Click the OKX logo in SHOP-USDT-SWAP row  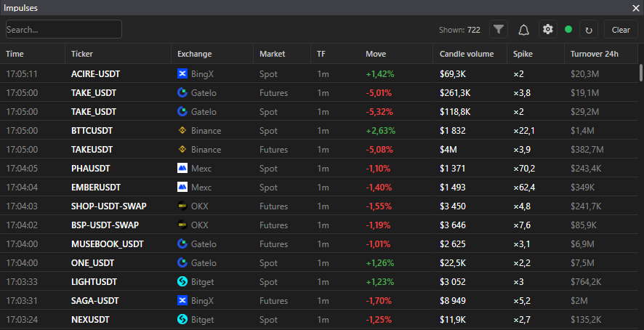pos(182,206)
